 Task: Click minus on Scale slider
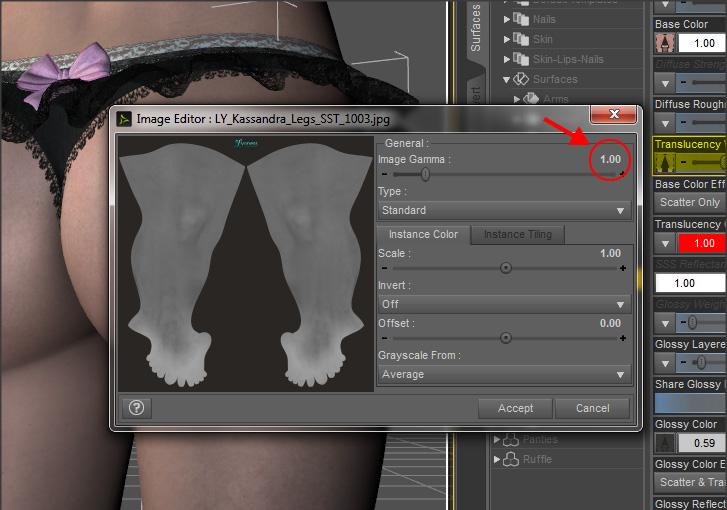tap(384, 268)
